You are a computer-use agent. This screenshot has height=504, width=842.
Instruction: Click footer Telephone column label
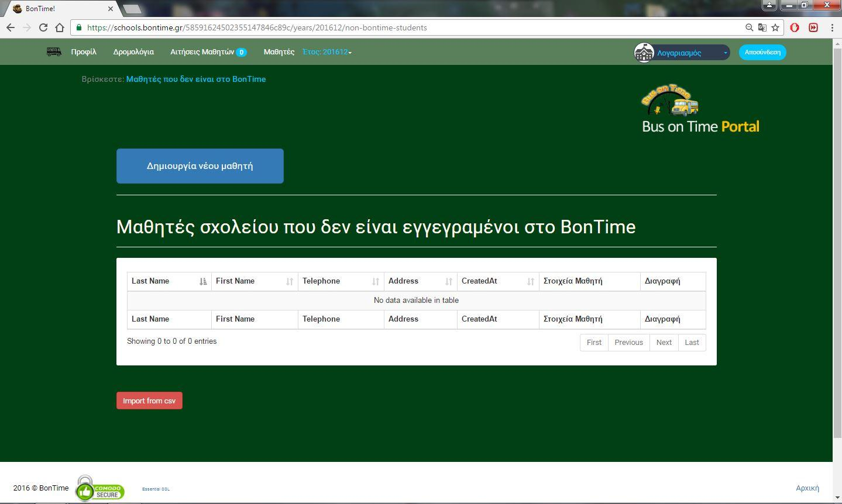[x=321, y=319]
